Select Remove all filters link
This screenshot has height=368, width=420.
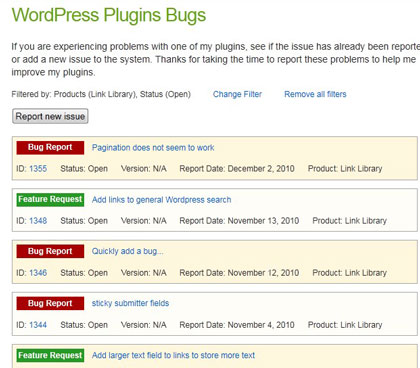pyautogui.click(x=315, y=94)
